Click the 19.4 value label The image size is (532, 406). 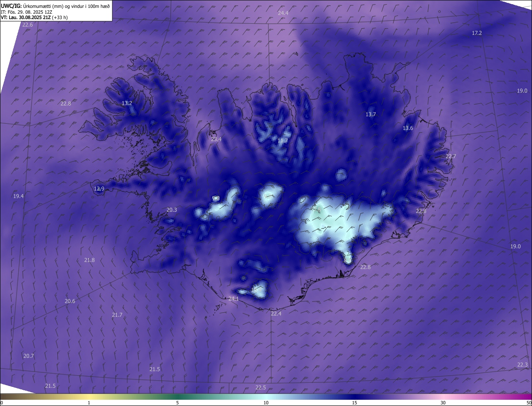click(18, 196)
